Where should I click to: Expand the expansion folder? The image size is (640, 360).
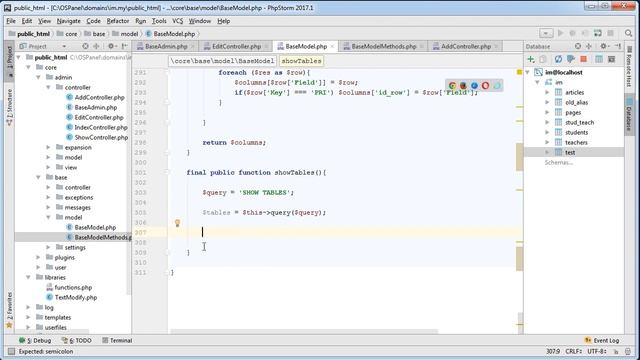point(48,147)
